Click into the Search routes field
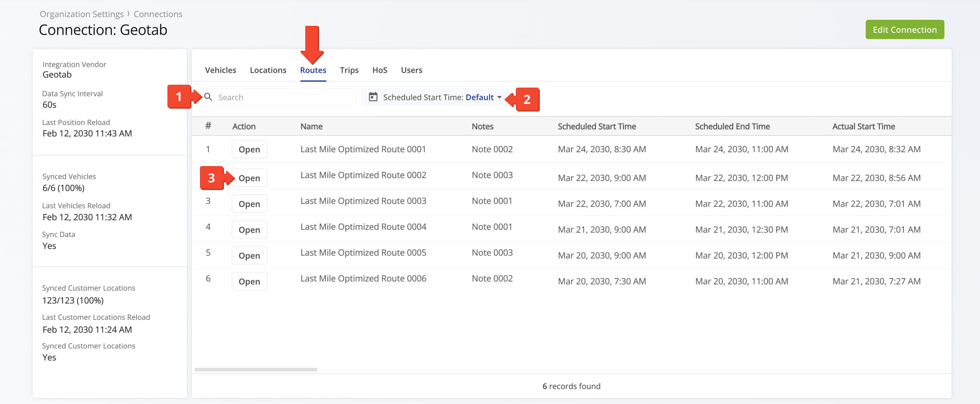Screen dimensions: 980x404 click(x=285, y=97)
